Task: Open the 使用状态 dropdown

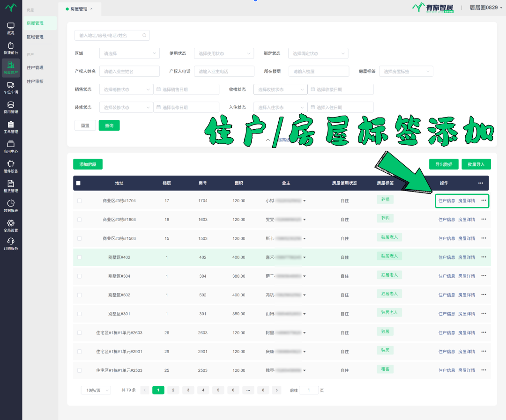Action: (223, 53)
